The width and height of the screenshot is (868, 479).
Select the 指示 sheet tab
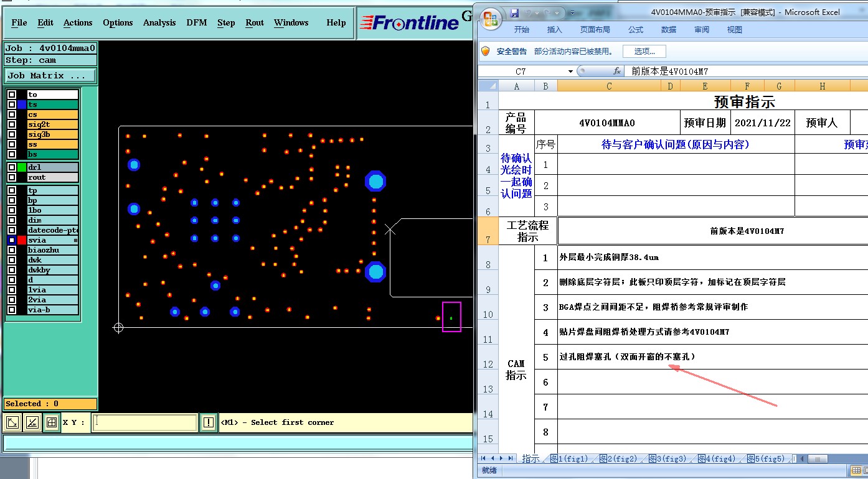point(531,459)
